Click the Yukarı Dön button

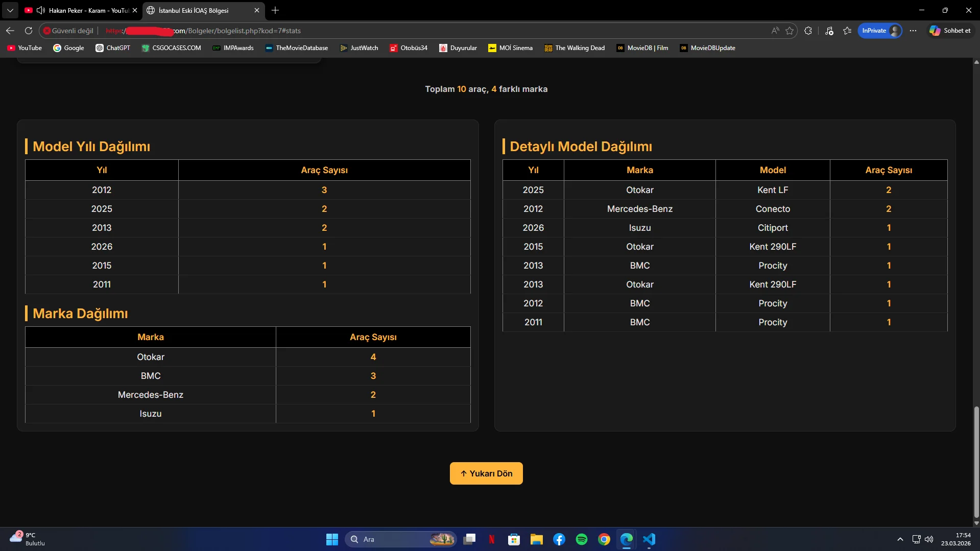(x=486, y=473)
